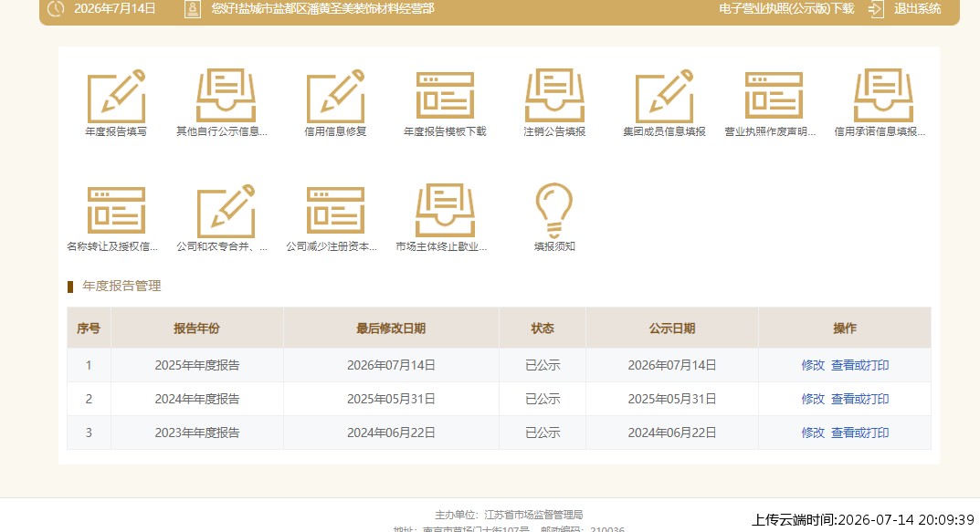Click the 状态 column header
The image size is (980, 532).
(543, 328)
